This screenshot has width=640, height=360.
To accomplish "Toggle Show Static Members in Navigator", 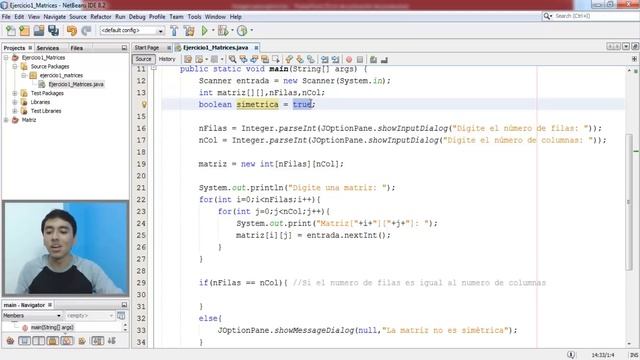I will (x=38, y=340).
